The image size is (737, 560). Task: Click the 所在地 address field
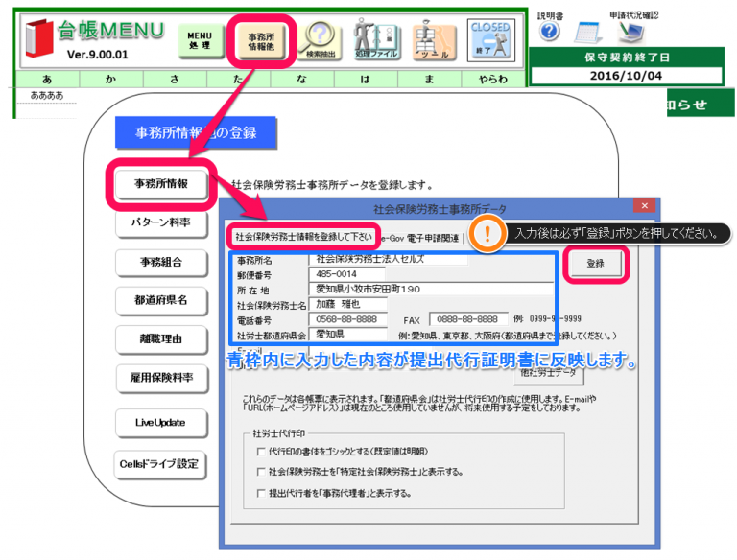[432, 289]
